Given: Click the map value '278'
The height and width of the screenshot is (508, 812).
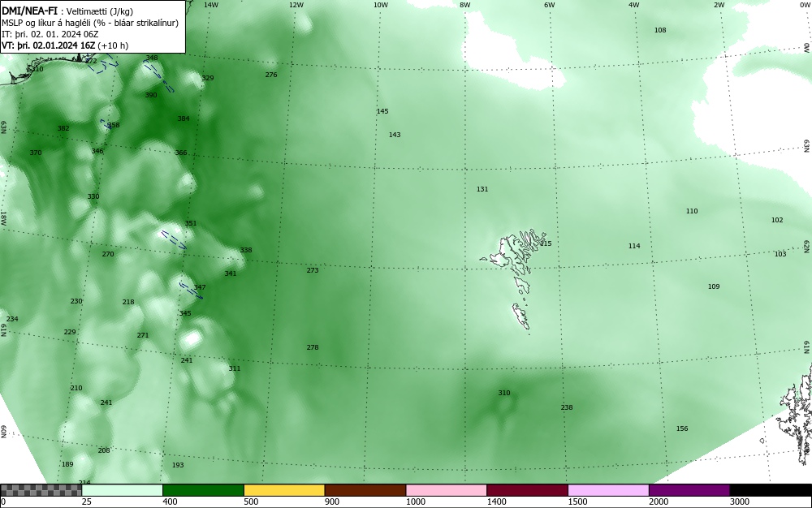Looking at the screenshot, I should (313, 347).
